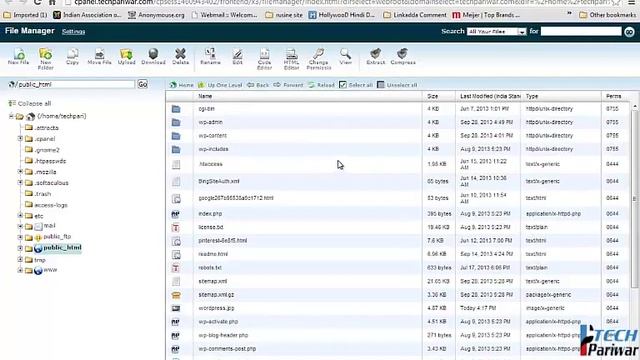This screenshot has height=360, width=640.
Task: Open the Anonymouse.org bookmark
Action: [156, 15]
